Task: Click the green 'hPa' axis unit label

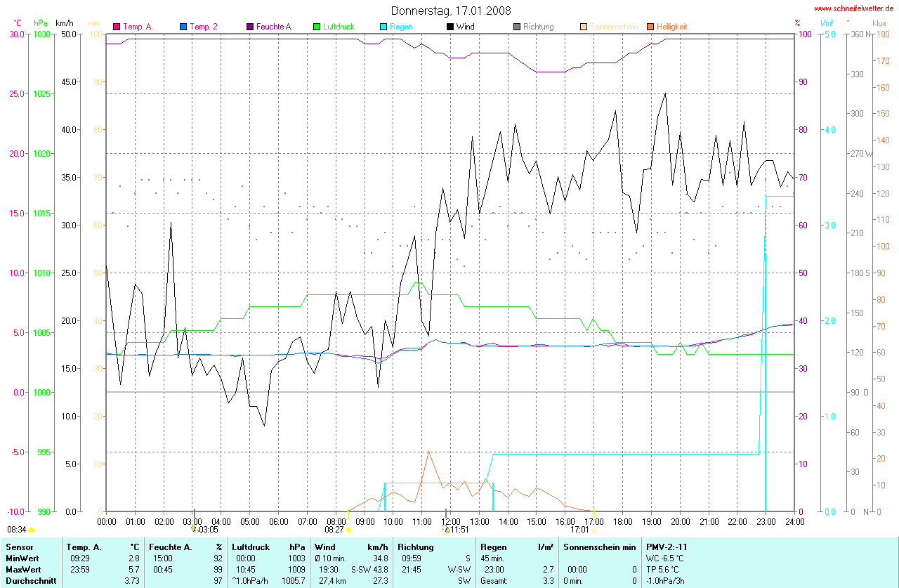Action: pyautogui.click(x=40, y=23)
